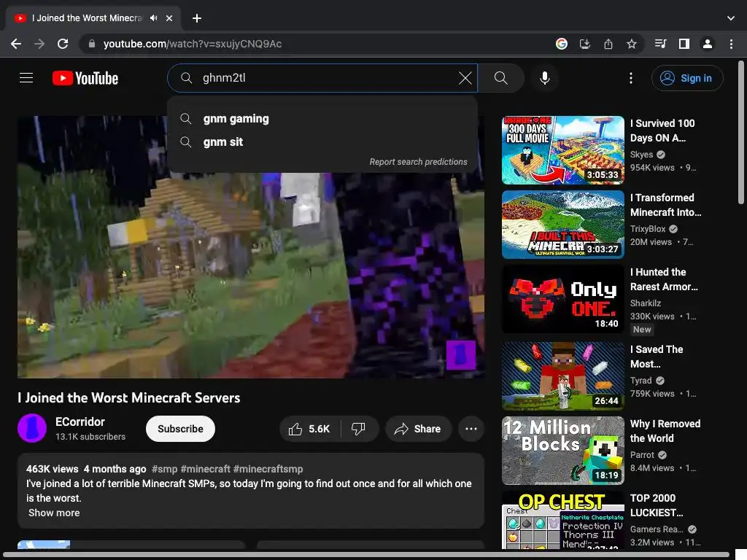Open the YouTube hamburger guide menu
This screenshot has height=560, width=747.
[26, 77]
